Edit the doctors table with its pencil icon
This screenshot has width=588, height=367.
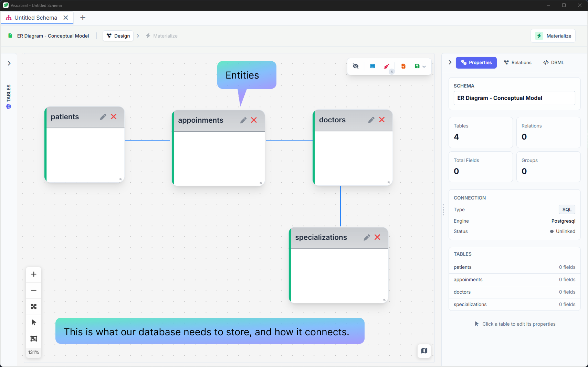[x=371, y=120]
